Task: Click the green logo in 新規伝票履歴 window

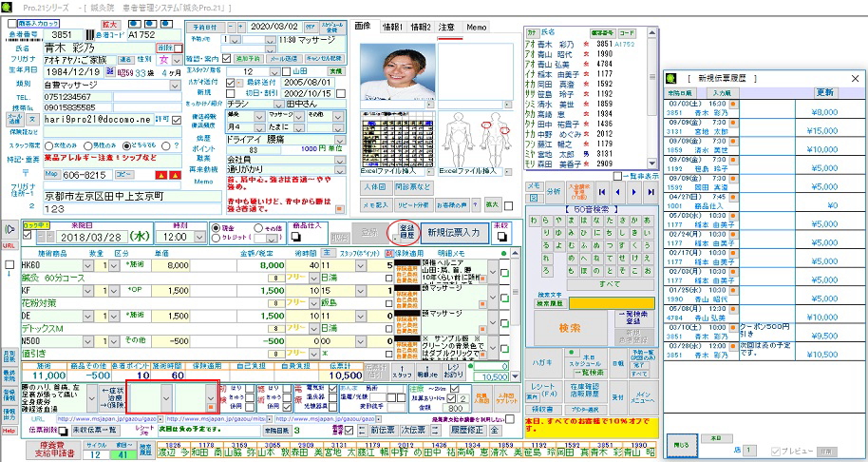Action: tap(672, 78)
